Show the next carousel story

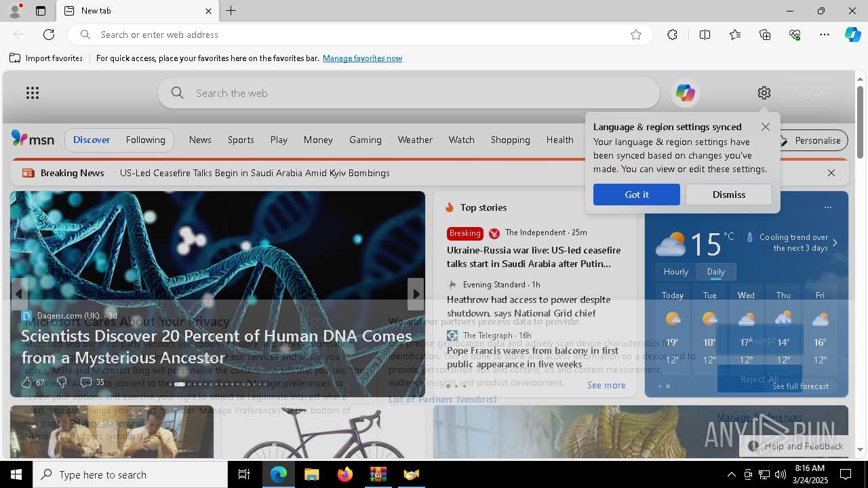click(416, 293)
